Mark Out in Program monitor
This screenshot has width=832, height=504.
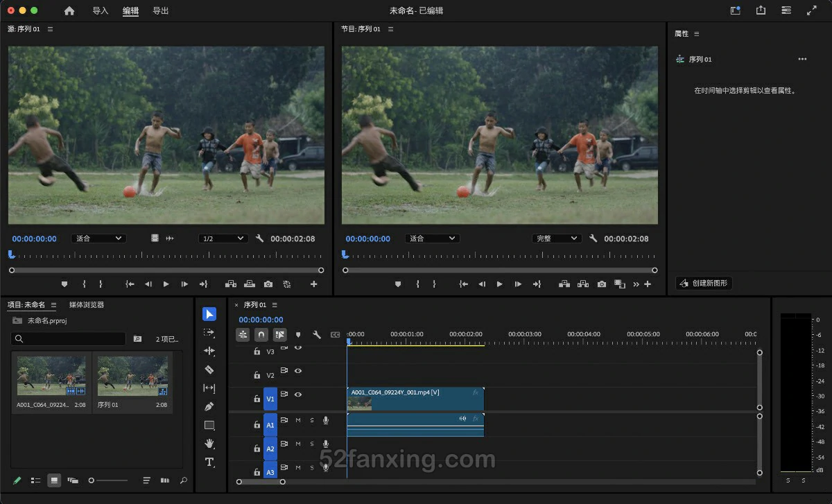tap(434, 284)
